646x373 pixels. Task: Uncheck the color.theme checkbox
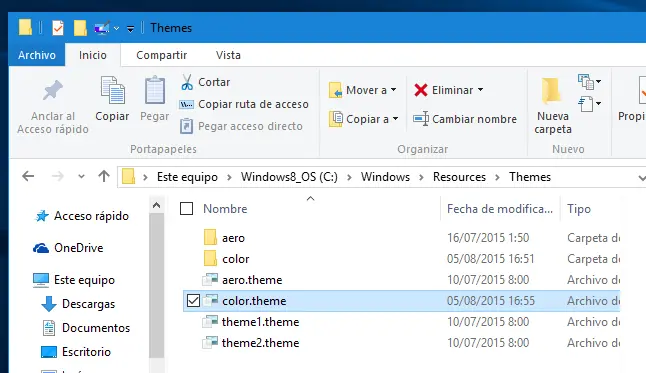pos(193,300)
